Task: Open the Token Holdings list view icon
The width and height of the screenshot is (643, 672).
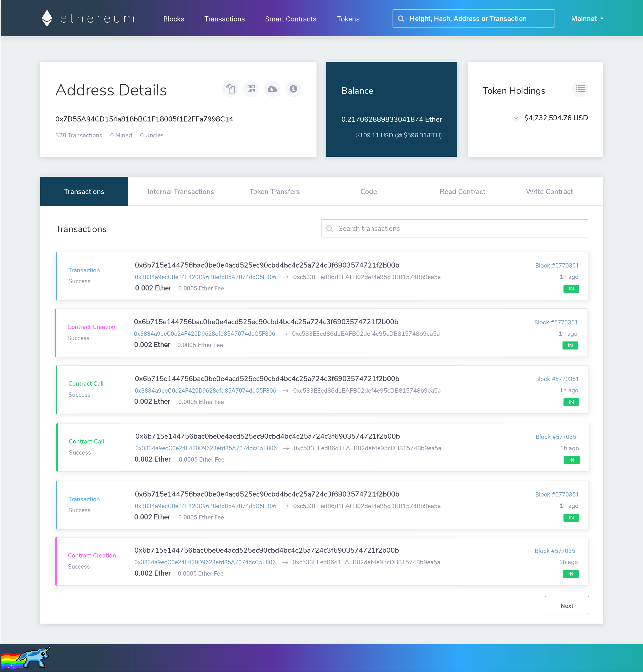Action: point(580,89)
